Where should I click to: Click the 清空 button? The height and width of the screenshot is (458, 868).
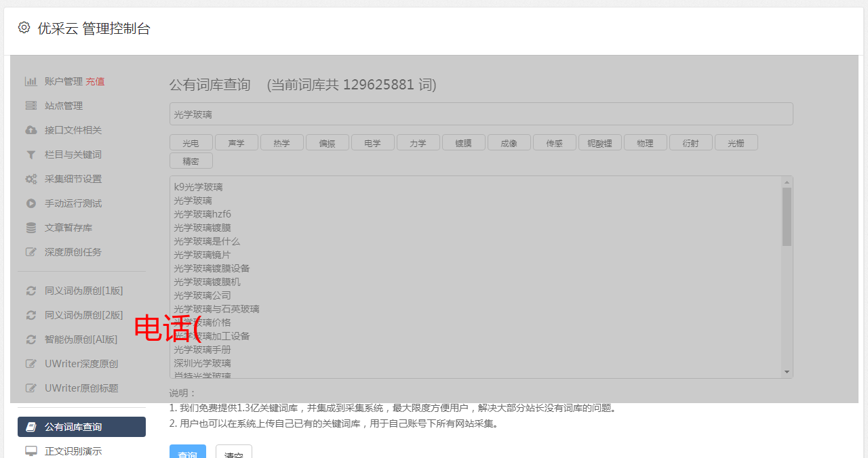pyautogui.click(x=234, y=452)
